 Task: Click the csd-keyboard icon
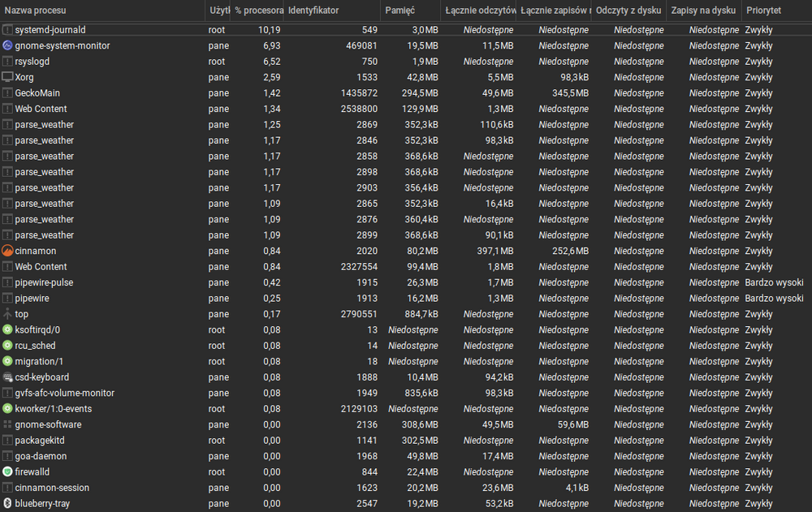click(7, 376)
